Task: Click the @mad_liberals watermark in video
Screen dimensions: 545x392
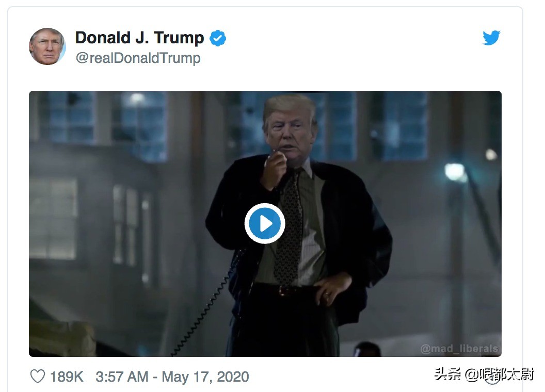Action: pos(459,349)
